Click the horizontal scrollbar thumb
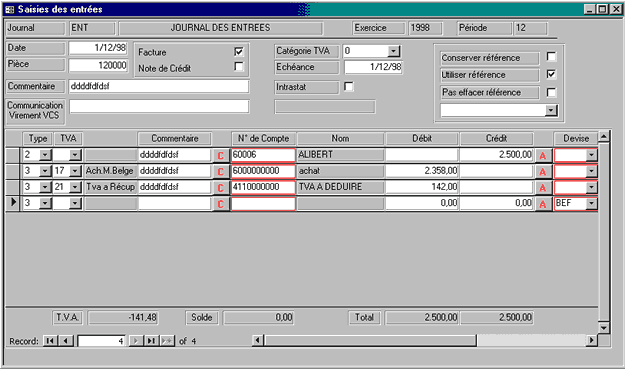Viewport: 625px width, 369px height. (370, 340)
